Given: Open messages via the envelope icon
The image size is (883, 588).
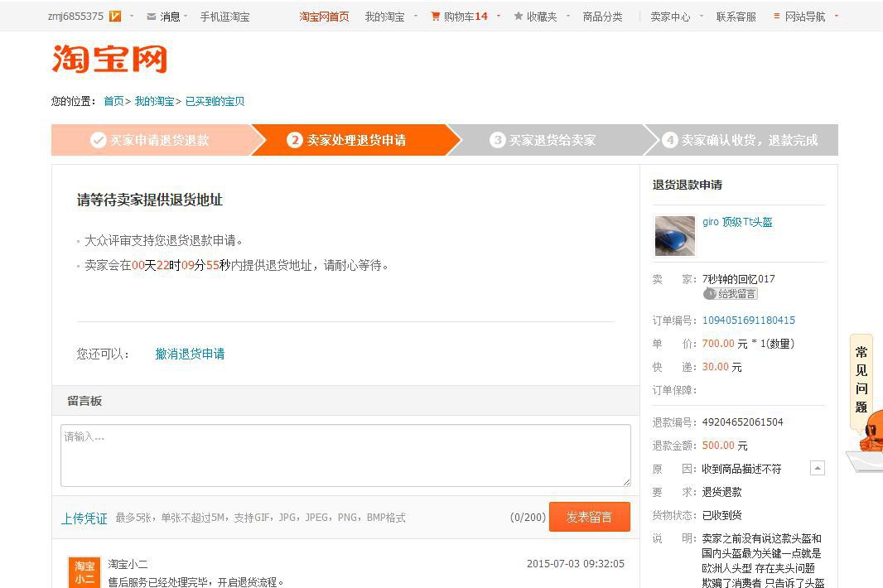Looking at the screenshot, I should coord(151,17).
